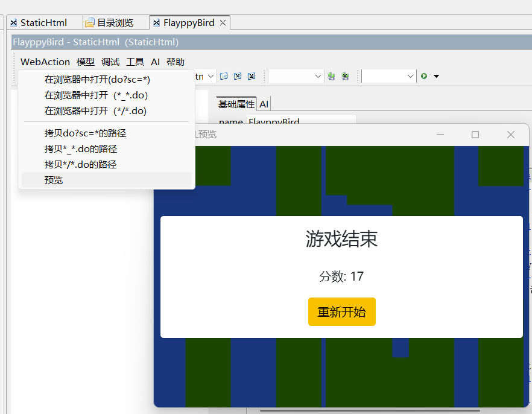Image resolution: width=532 pixels, height=414 pixels.
Task: Close the FlayppyBird tab with its X
Action: pos(223,23)
